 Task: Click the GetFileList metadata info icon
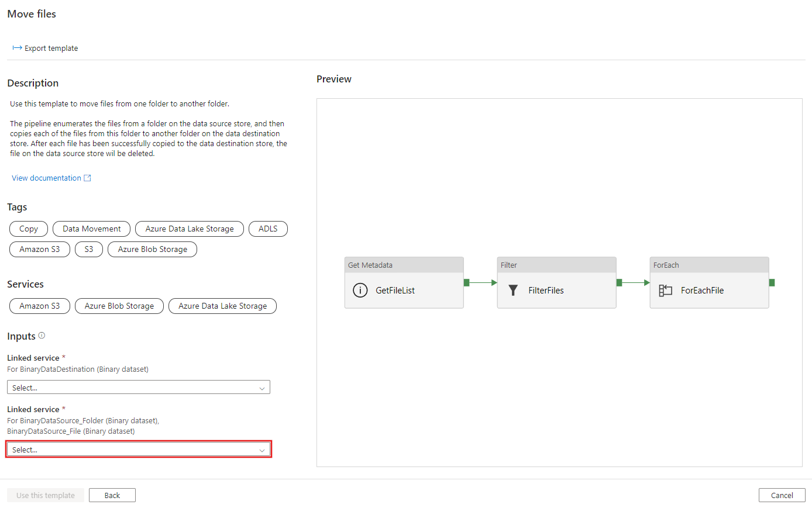click(360, 290)
